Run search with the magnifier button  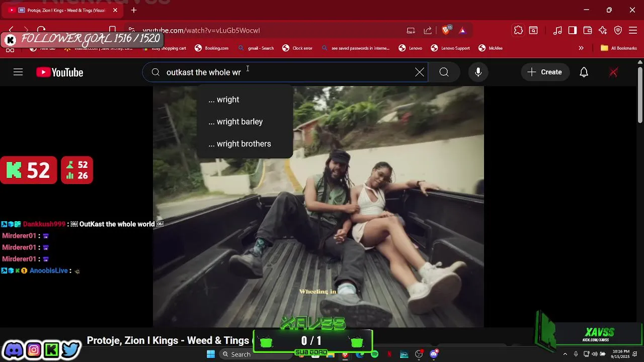pos(444,72)
